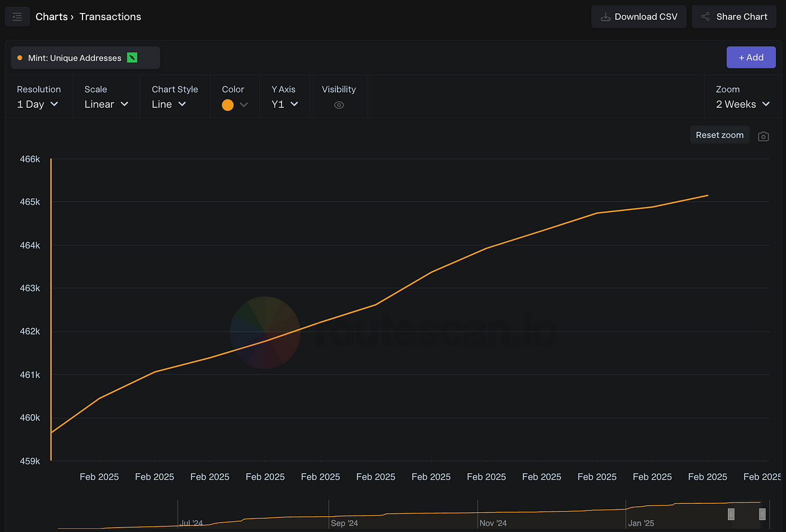Select the Transactions breadcrumb item
The height and width of the screenshot is (532, 786).
point(110,17)
